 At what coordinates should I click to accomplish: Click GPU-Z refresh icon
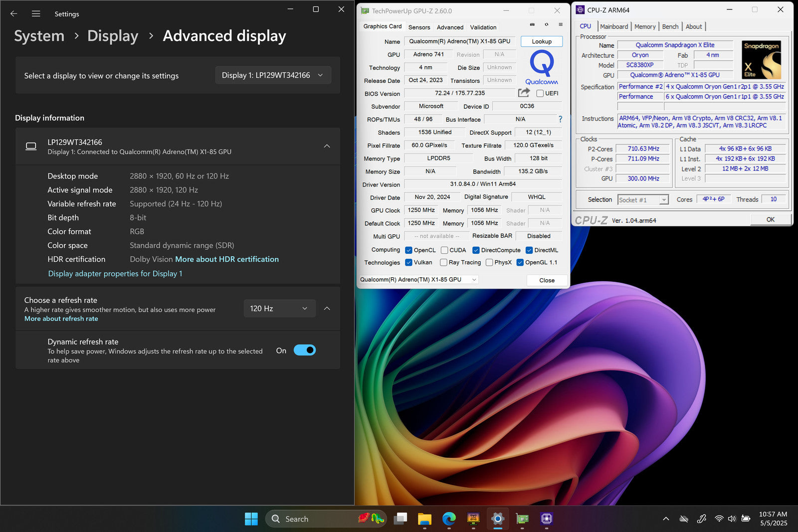(x=547, y=24)
